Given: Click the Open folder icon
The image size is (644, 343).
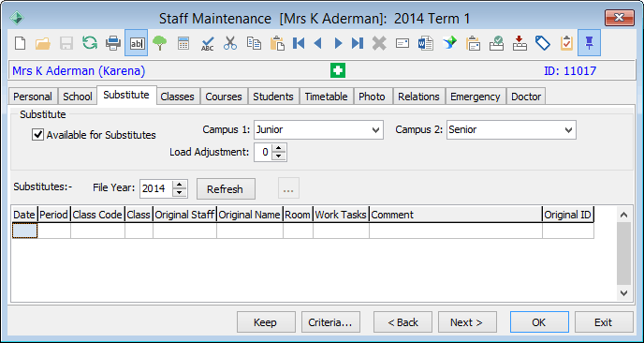Looking at the screenshot, I should [x=43, y=43].
